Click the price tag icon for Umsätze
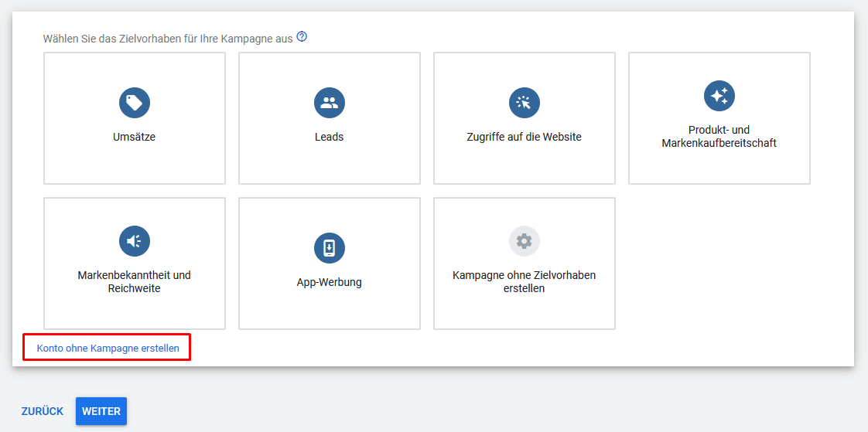The width and height of the screenshot is (868, 432). pos(135,102)
